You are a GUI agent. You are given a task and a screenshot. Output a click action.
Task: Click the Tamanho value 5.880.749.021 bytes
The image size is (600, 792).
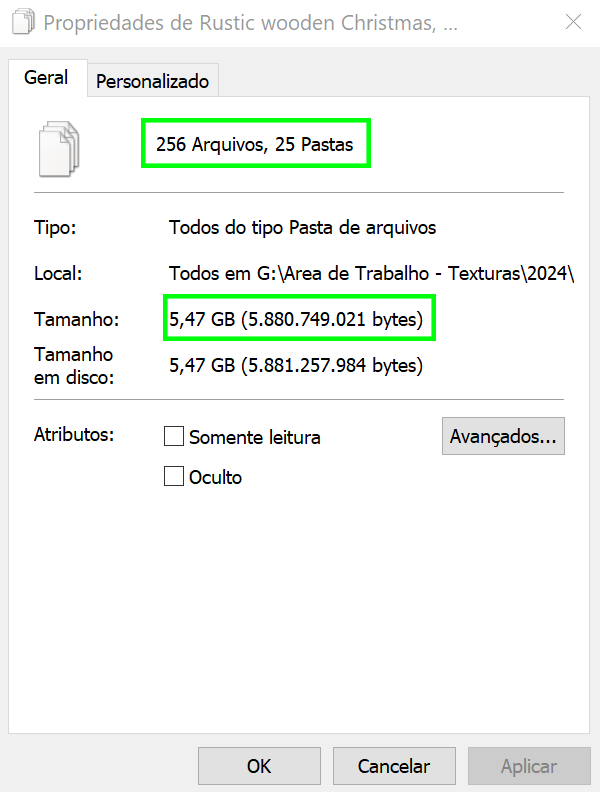click(296, 319)
